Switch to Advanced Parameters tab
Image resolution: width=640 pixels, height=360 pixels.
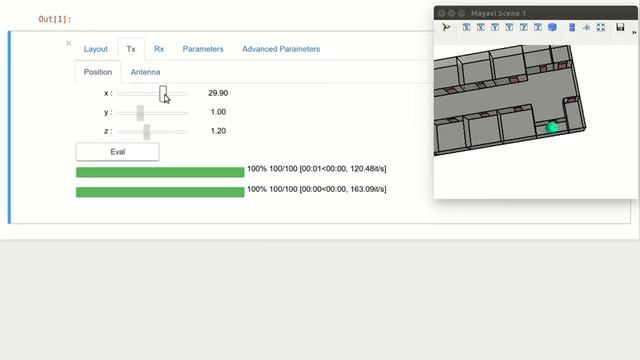281,49
